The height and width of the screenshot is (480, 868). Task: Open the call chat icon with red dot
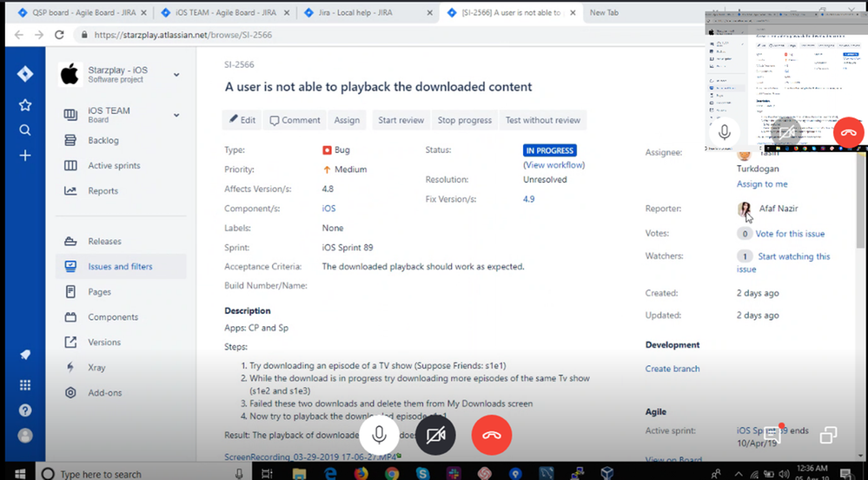(772, 435)
